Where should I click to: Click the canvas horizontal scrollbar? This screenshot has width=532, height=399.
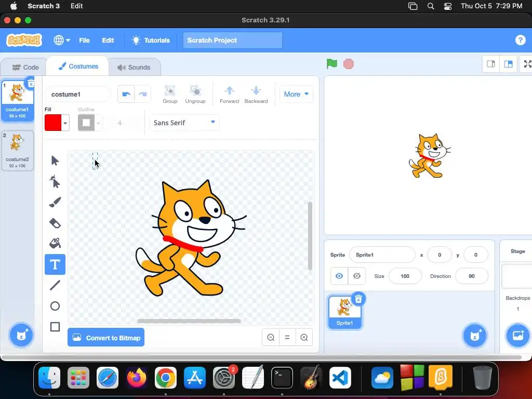tap(189, 321)
